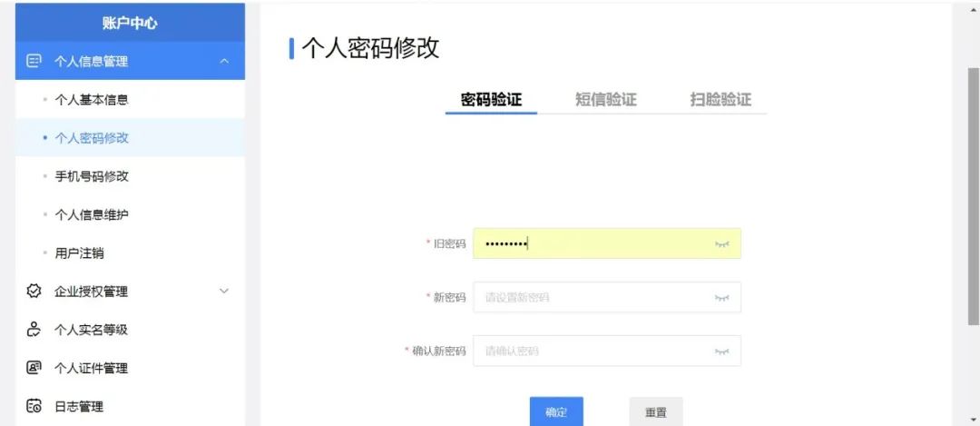Select 个人密码修改 menu item

tap(130, 138)
